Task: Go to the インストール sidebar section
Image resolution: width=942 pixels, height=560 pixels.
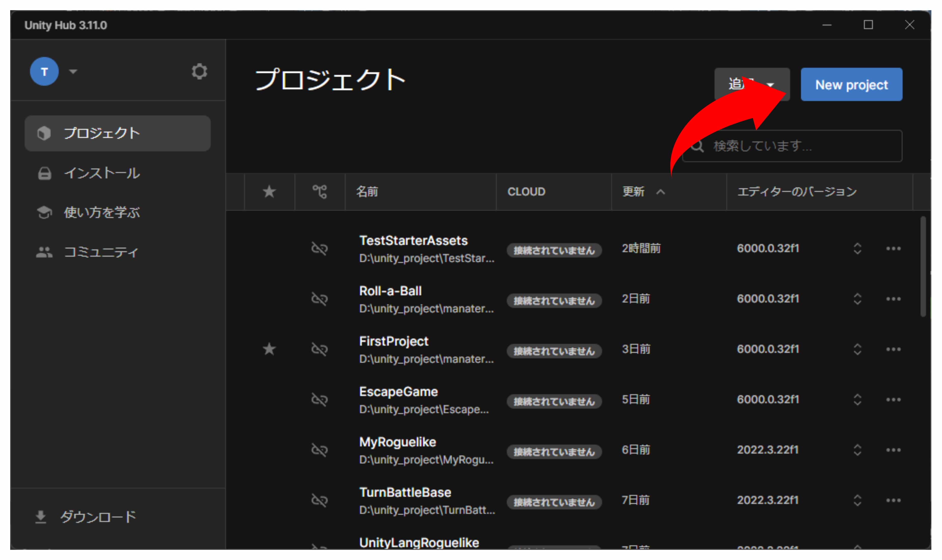Action: [102, 173]
